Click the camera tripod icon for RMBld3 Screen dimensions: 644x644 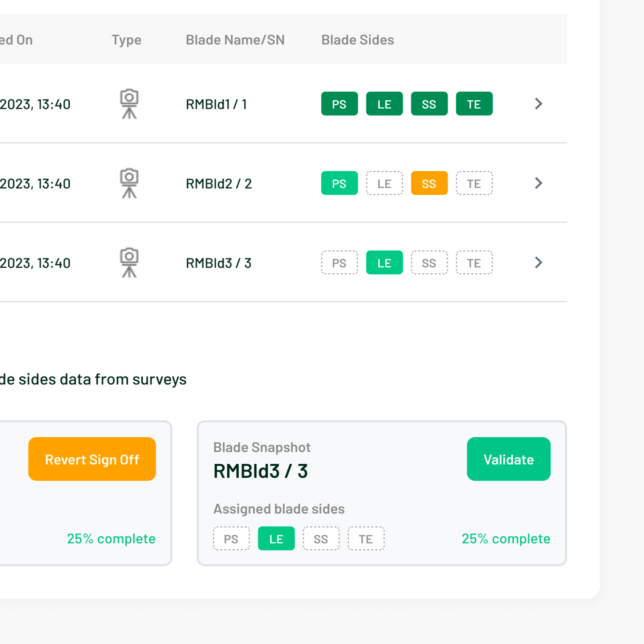129,263
